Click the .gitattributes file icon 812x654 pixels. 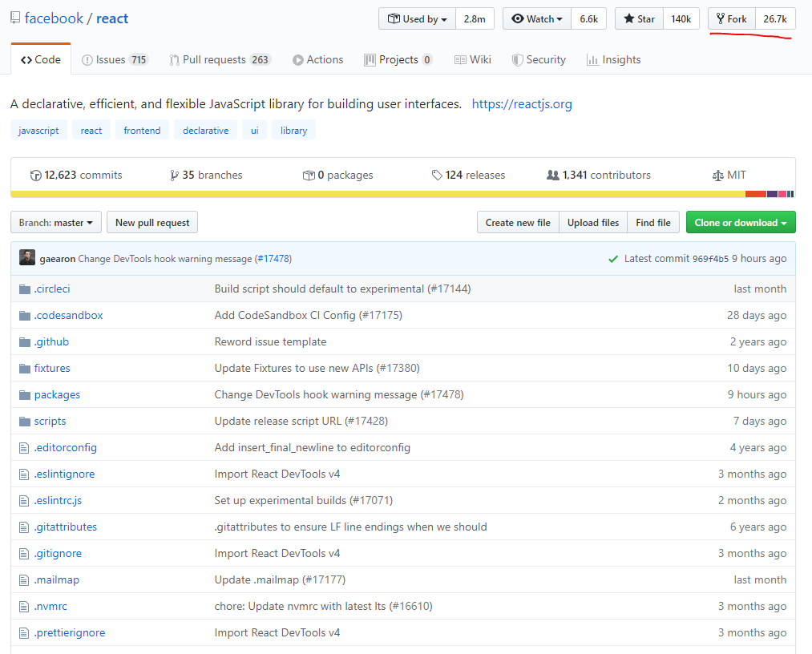[24, 527]
